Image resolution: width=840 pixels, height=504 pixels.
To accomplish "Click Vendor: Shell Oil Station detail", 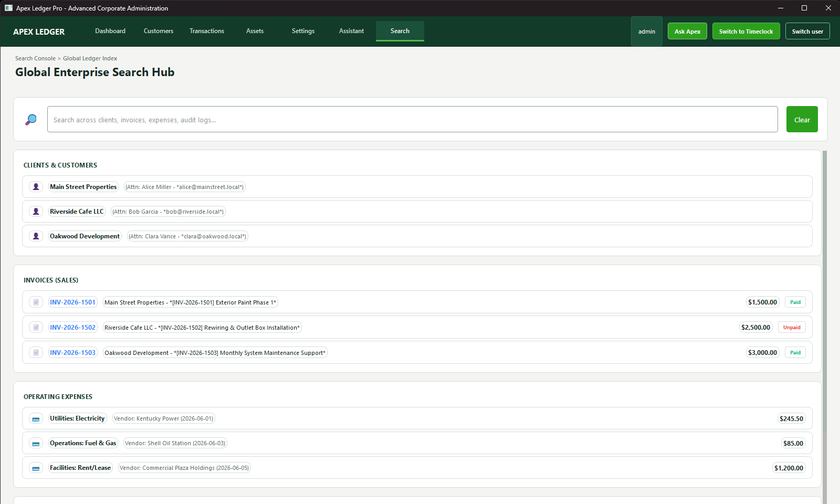I will pyautogui.click(x=175, y=443).
